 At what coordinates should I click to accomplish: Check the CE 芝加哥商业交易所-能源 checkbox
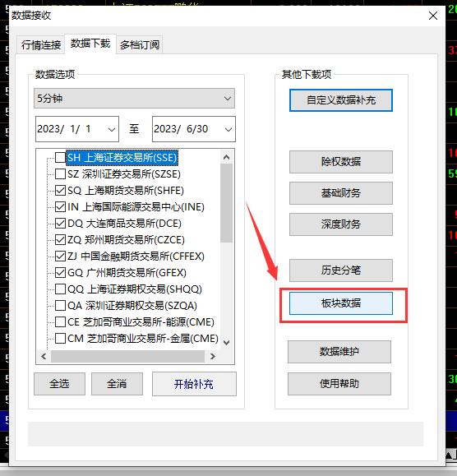pyautogui.click(x=60, y=321)
